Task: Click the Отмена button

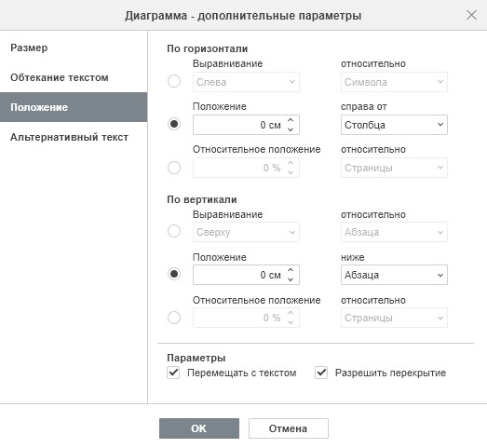Action: point(289,428)
